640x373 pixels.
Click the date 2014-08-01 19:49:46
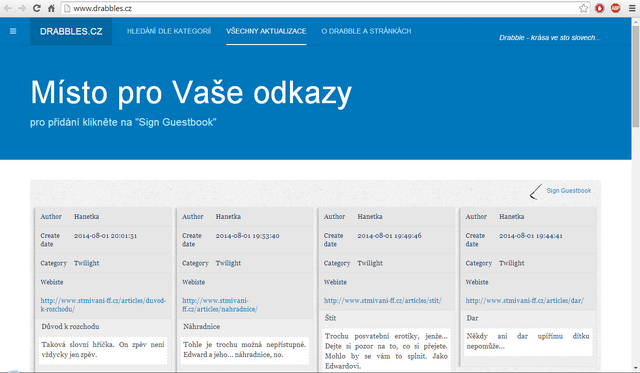pyautogui.click(x=389, y=236)
